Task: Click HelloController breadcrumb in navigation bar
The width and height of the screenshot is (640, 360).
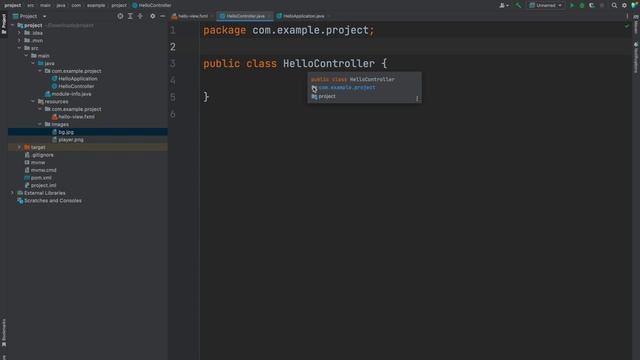Action: 152,5
